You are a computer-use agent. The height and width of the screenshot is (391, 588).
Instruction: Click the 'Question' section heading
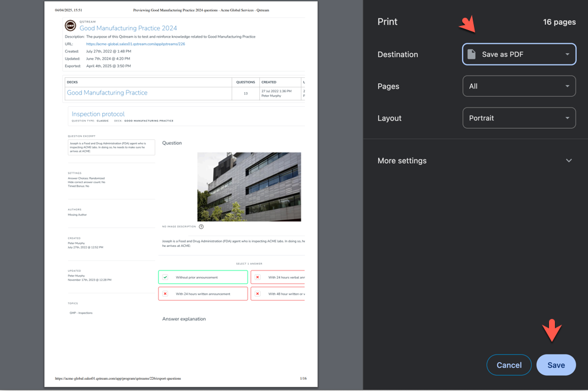172,143
